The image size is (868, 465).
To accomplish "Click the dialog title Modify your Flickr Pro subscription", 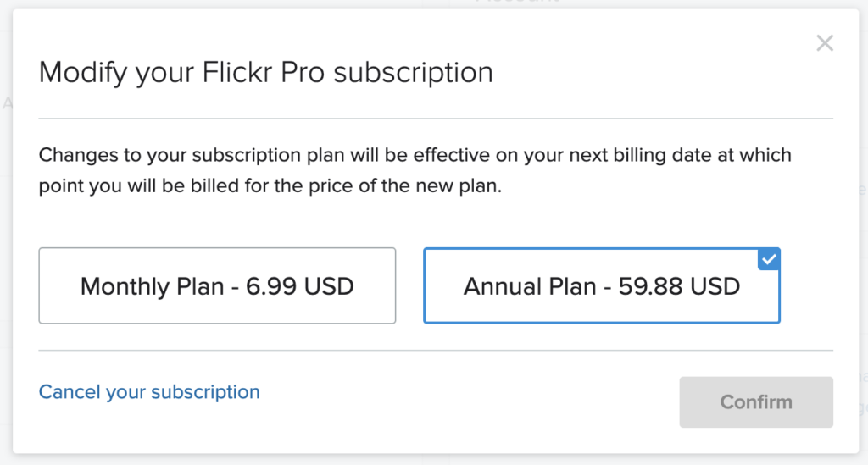I will tap(266, 72).
